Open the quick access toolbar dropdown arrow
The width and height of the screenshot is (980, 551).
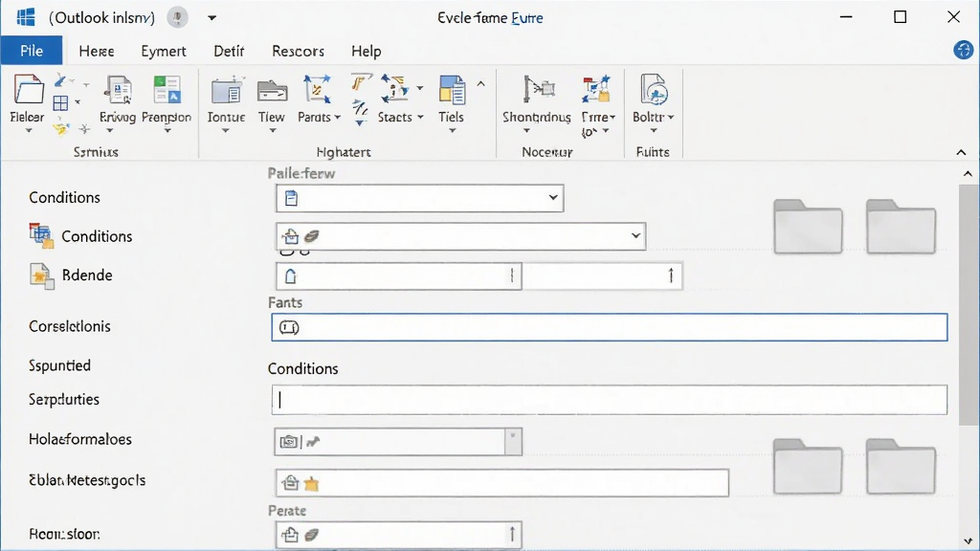(x=212, y=17)
